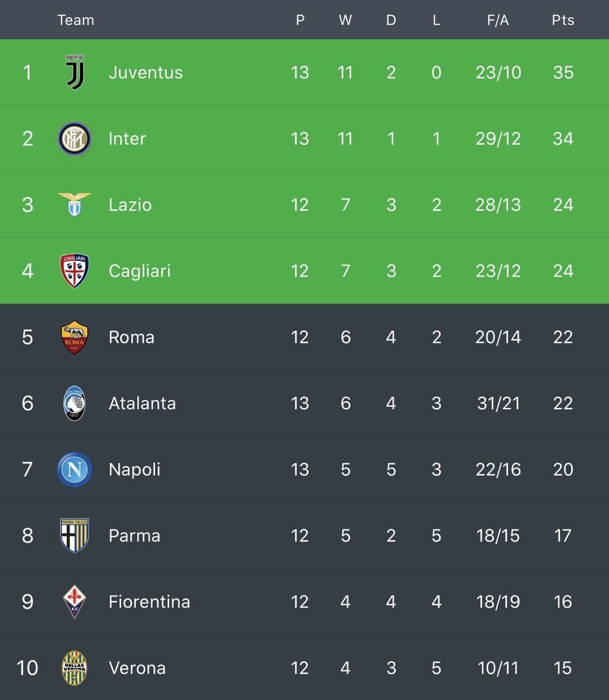This screenshot has height=700, width=609.
Task: Sort by F/A column header
Action: (498, 20)
